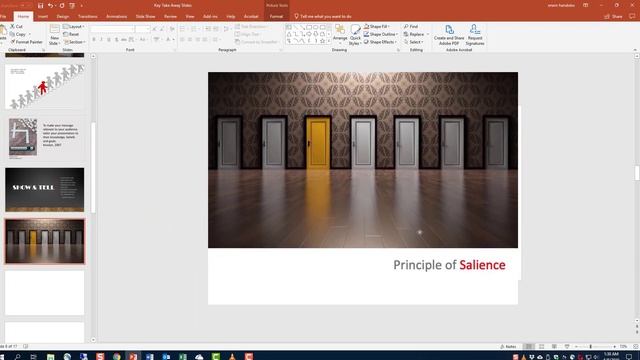Redo the last action in the title bar
640x360 pixels.
point(62,6)
